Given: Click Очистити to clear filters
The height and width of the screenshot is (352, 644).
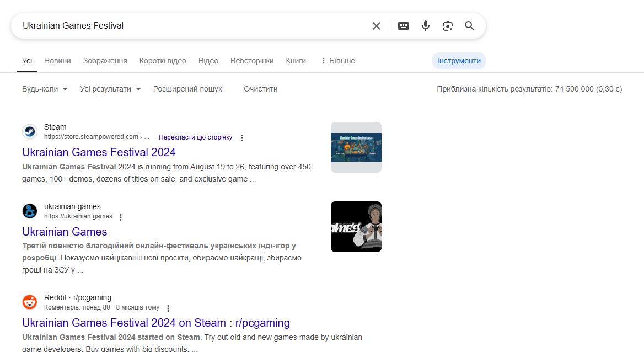Looking at the screenshot, I should [x=261, y=89].
